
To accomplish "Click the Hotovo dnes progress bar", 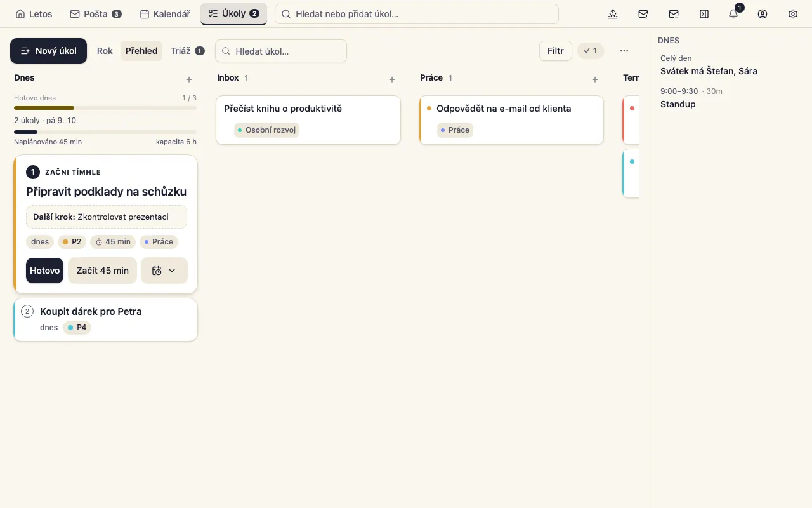I will point(105,108).
